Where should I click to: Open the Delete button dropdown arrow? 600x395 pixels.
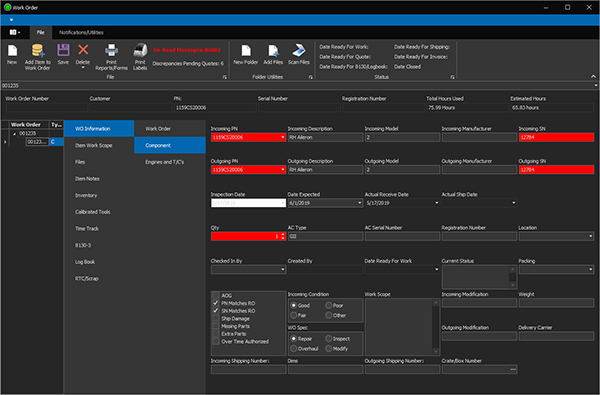coord(83,68)
